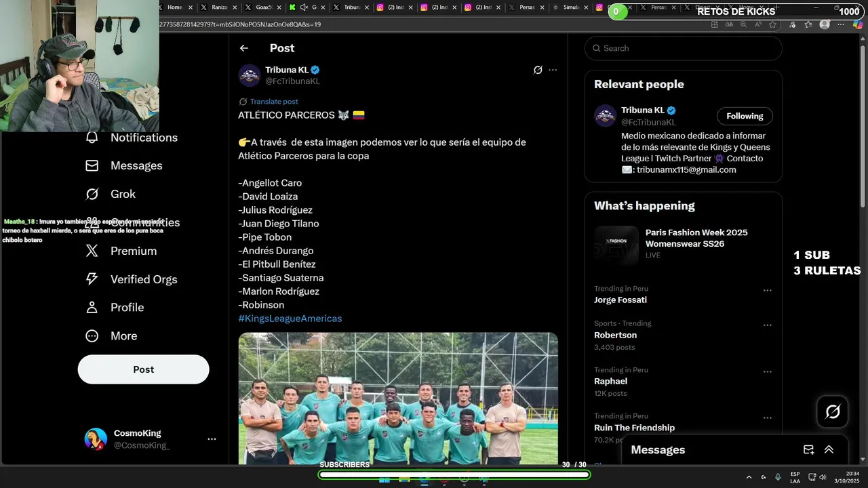This screenshot has width=868, height=488.
Task: Start new message from Messages drawer icon
Action: (x=808, y=449)
